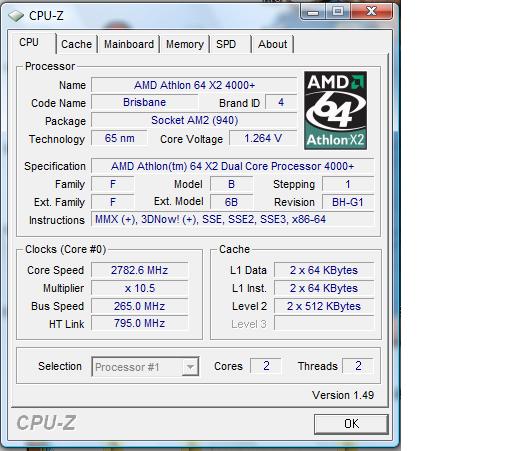The width and height of the screenshot is (512, 451).
Task: Click the Core Voltage value field
Action: point(263,138)
